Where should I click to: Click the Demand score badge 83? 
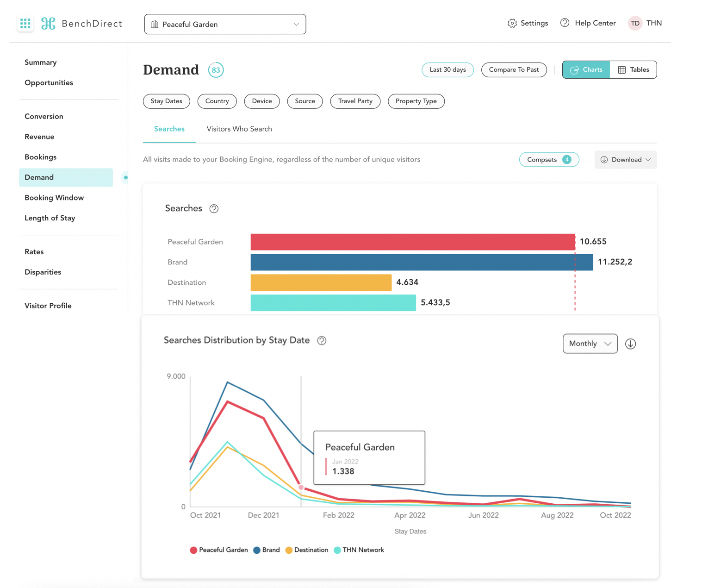pyautogui.click(x=216, y=70)
